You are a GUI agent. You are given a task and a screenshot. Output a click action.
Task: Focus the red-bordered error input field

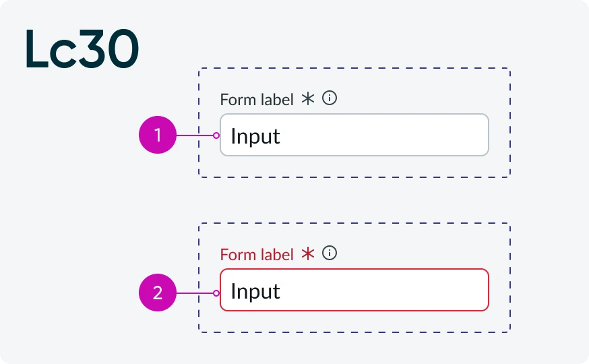pos(354,290)
